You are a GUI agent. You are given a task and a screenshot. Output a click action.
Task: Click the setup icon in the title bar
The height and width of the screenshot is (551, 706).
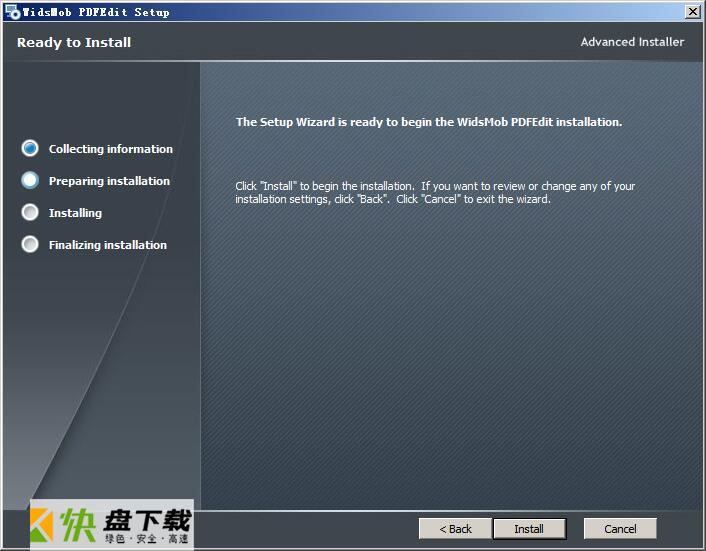pos(12,12)
